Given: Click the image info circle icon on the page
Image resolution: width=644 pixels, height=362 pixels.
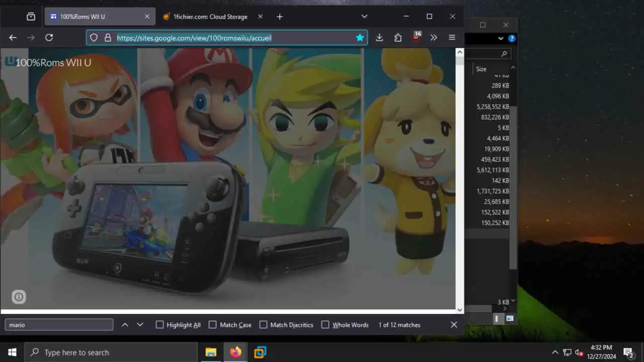Looking at the screenshot, I should (19, 297).
